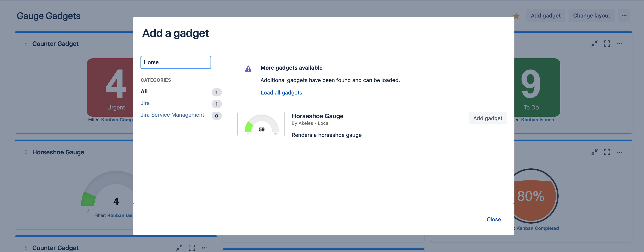Collapse the Kanban Completed percentage gadget
This screenshot has width=644, height=252.
594,152
